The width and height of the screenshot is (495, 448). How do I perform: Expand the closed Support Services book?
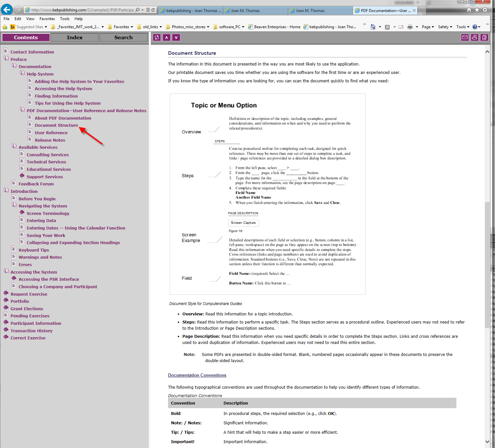click(22, 176)
